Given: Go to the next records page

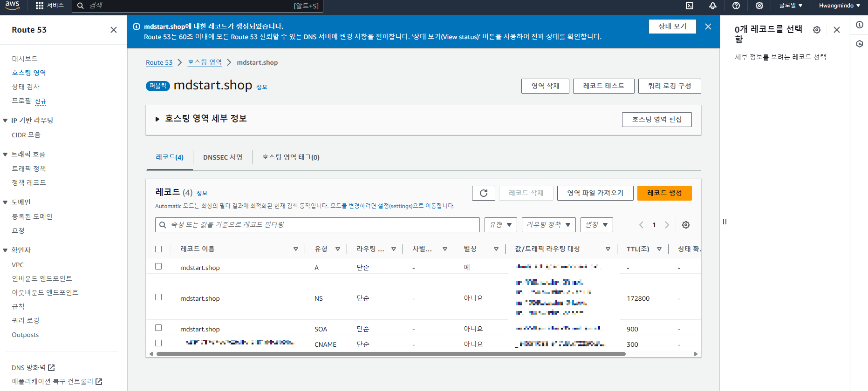Looking at the screenshot, I should pos(667,225).
